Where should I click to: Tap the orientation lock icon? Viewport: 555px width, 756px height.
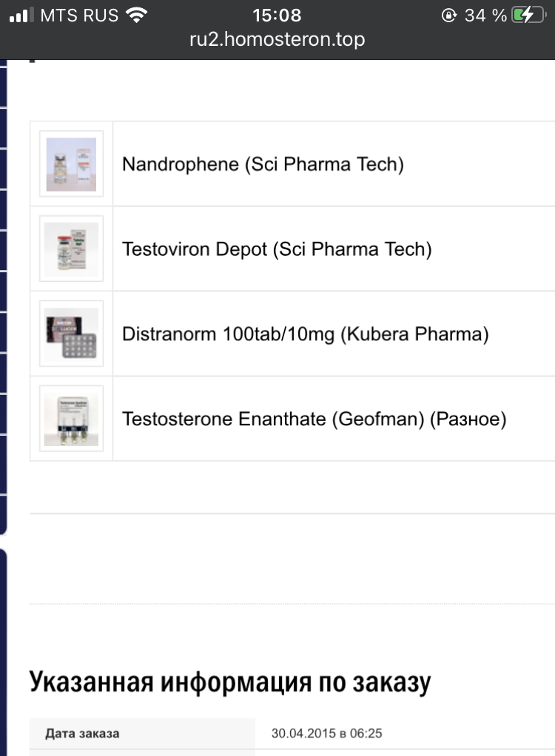pos(448,15)
